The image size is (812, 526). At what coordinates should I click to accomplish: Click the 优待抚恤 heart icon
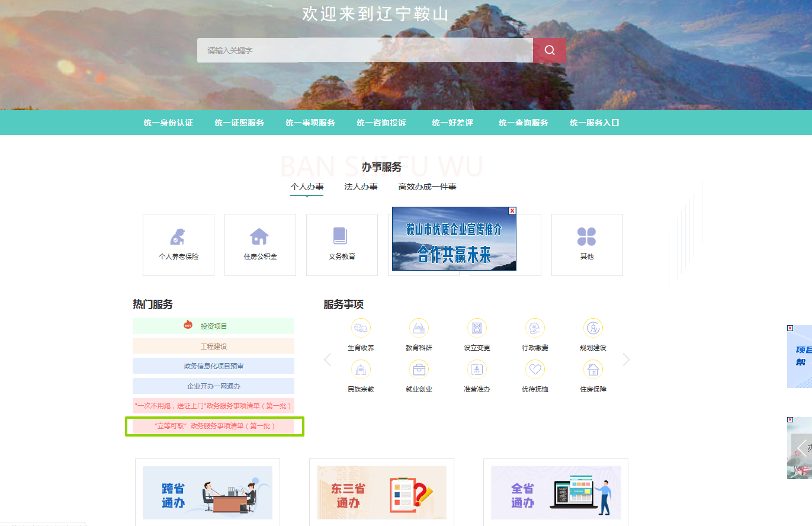coord(535,370)
